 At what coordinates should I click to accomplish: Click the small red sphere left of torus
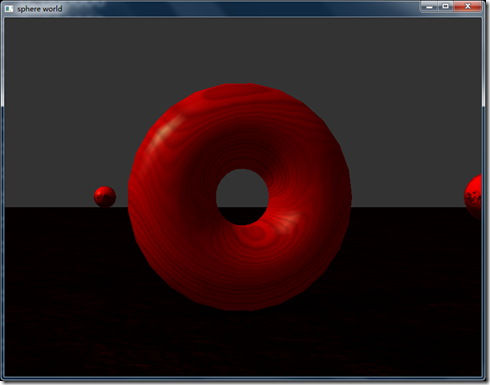pyautogui.click(x=105, y=197)
